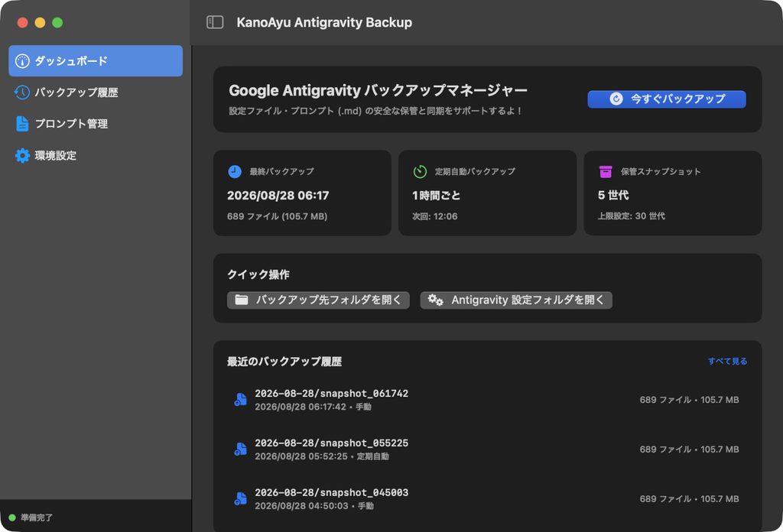
Task: Click the circular arrow icon in 今すぐバックアップ
Action: pos(616,99)
